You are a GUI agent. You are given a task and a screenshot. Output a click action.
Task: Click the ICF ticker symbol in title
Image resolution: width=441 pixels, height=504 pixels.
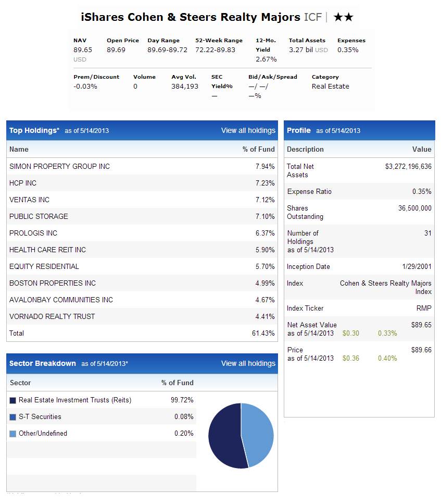[313, 17]
